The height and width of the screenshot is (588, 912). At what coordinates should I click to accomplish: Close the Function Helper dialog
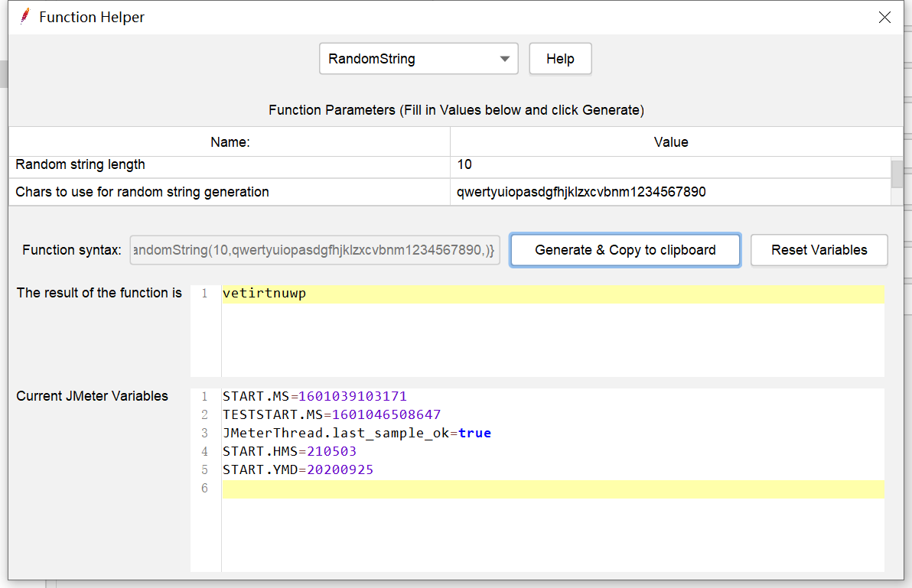click(x=884, y=18)
